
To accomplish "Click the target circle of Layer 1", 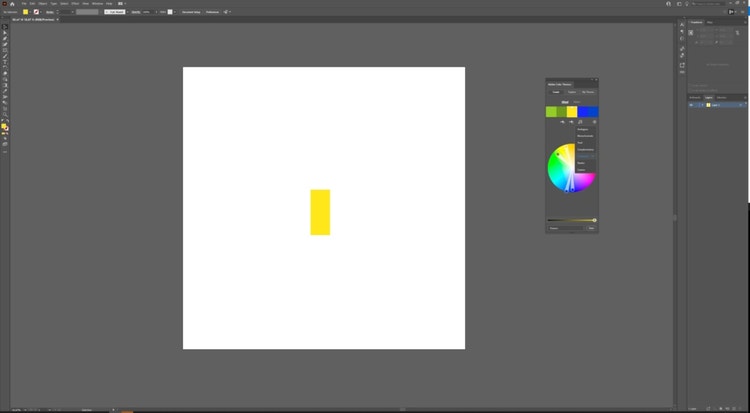I will (x=740, y=105).
